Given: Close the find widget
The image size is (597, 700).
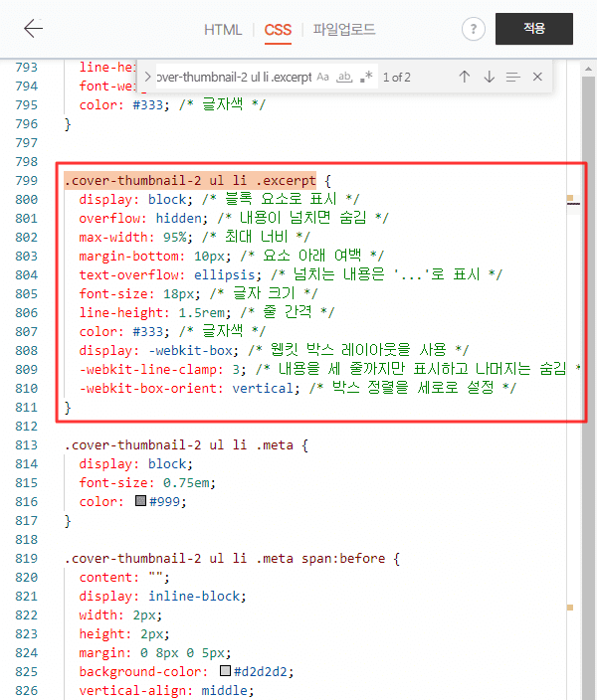Looking at the screenshot, I should 537,77.
